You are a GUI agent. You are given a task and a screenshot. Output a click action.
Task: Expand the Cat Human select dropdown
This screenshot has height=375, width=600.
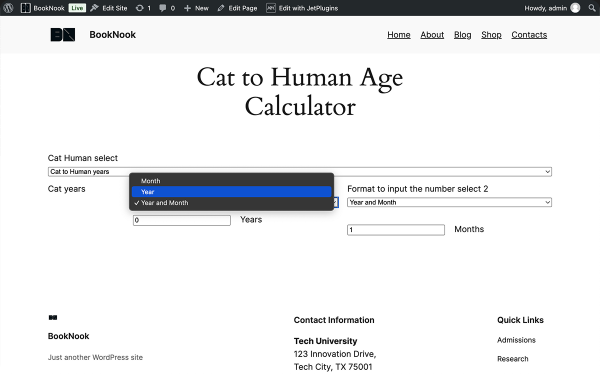(300, 171)
